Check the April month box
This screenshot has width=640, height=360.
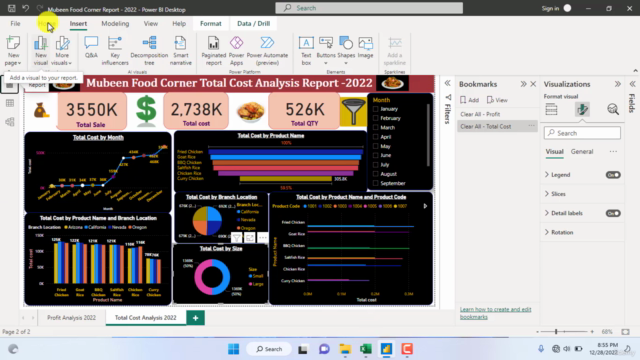click(x=376, y=137)
